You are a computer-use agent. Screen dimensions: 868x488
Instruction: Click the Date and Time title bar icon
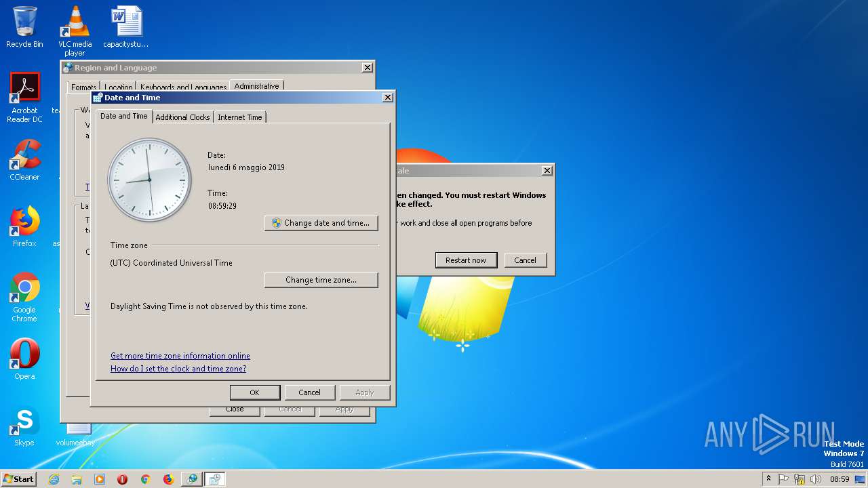(x=98, y=98)
